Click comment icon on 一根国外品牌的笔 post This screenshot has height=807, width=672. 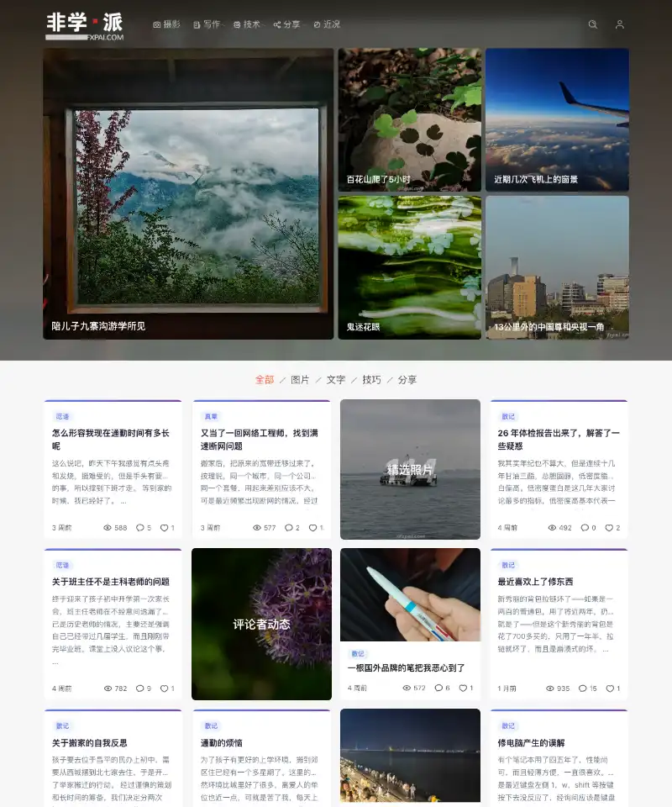pos(438,688)
